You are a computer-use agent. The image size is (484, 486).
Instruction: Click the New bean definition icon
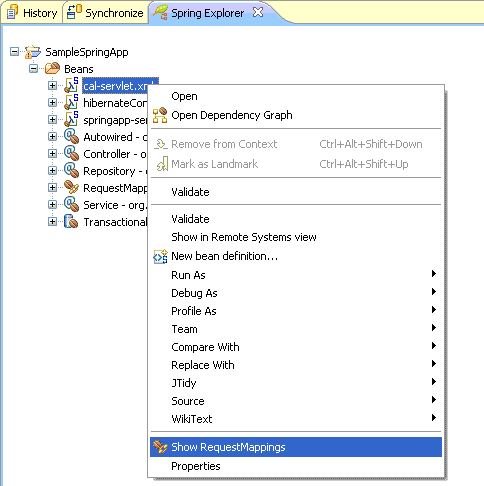click(x=160, y=256)
